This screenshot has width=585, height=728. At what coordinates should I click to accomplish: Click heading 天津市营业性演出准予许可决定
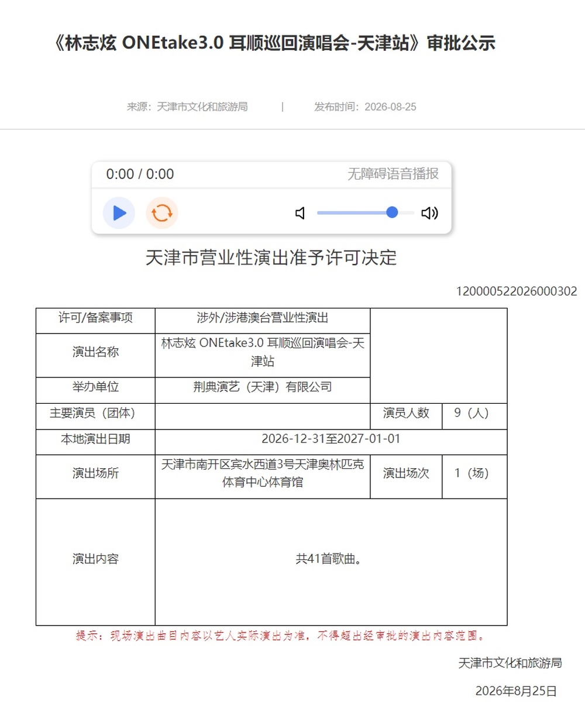271,257
